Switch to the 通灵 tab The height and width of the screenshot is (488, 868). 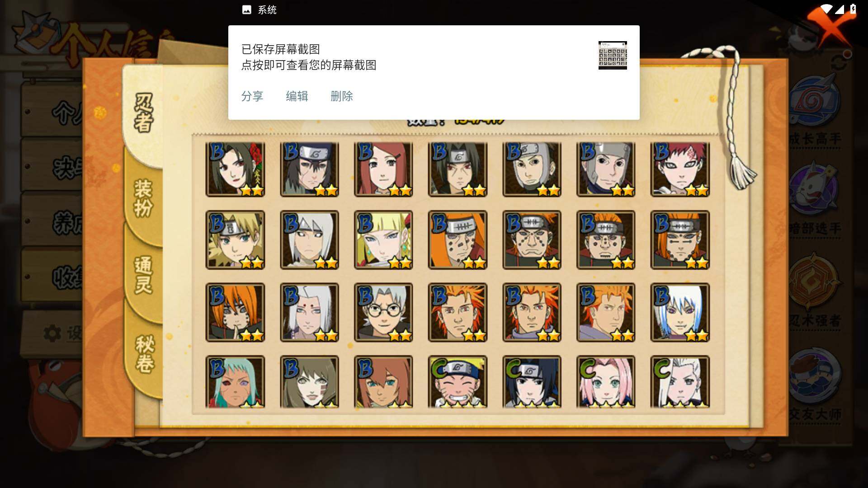143,275
